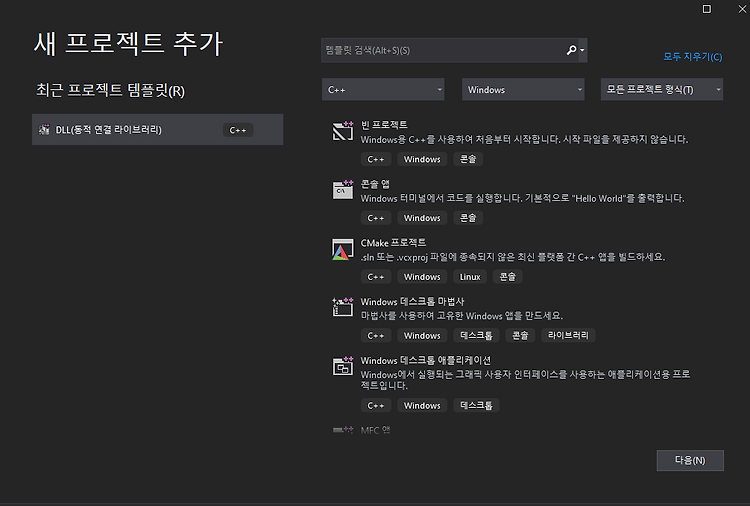This screenshot has width=750, height=506.
Task: Click the Windows 데스크톱 애플리케이션 icon
Action: pos(342,366)
